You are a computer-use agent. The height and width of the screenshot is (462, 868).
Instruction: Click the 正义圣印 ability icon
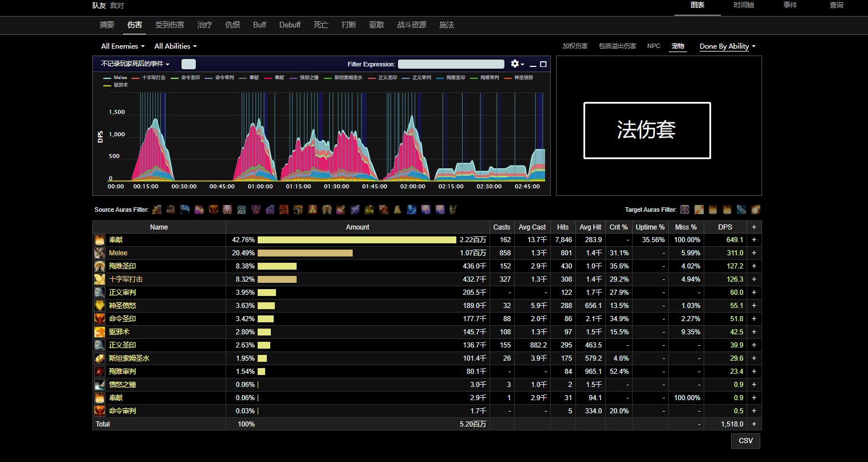(x=100, y=345)
